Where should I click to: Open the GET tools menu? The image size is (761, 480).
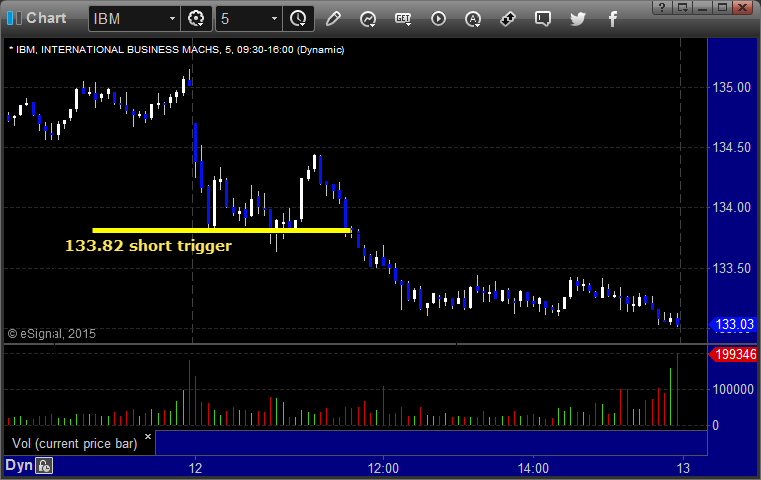click(x=403, y=19)
